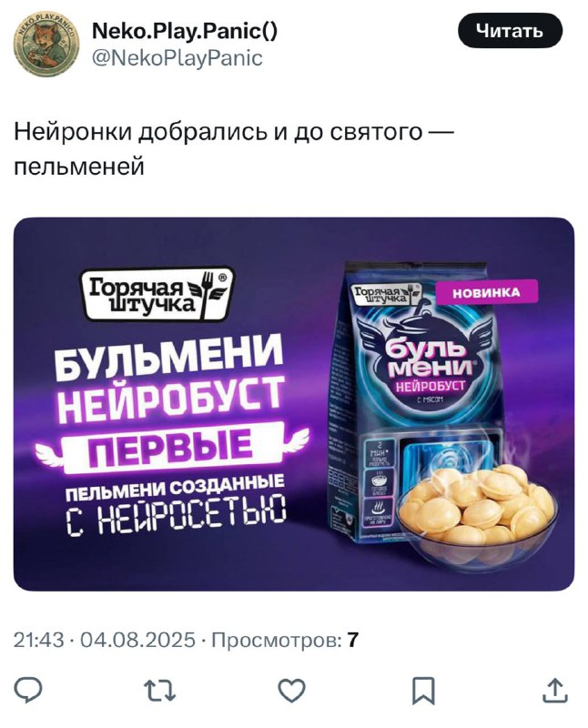View post analytics via Просмотров: 7
Viewport: 588px width, 728px height.
(285, 640)
